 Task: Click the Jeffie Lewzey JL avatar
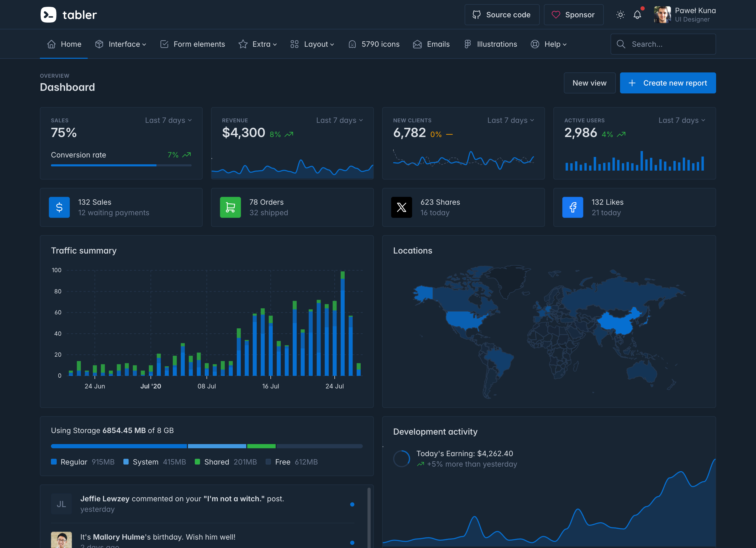point(61,504)
